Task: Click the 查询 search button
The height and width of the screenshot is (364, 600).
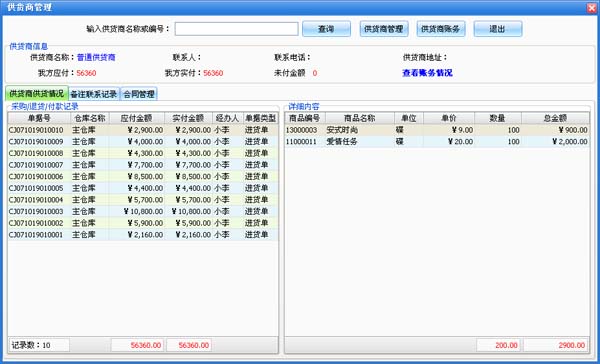Action: [x=326, y=29]
